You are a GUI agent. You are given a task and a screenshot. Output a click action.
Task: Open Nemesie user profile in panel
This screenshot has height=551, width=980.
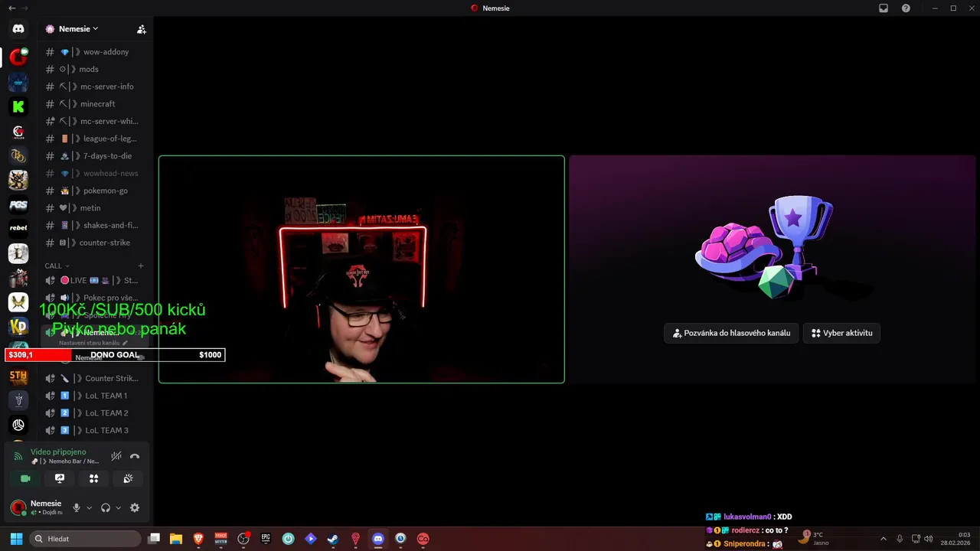[x=38, y=507]
